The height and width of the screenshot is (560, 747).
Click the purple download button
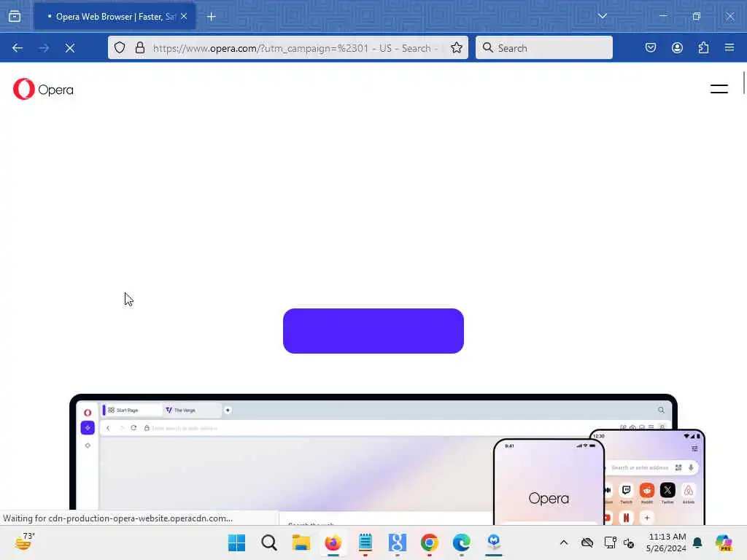point(373,331)
